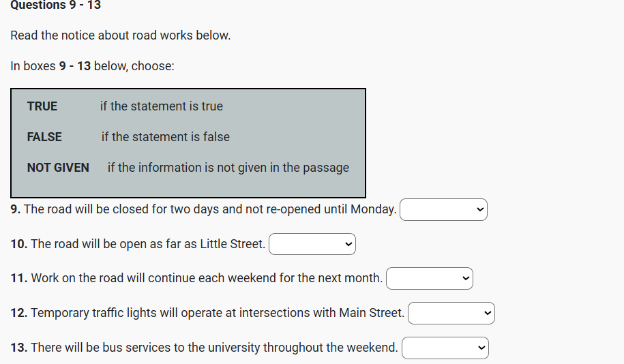Click the 'Questions 9 - 13' heading
Screen dimensions: 624x364
[56, 5]
